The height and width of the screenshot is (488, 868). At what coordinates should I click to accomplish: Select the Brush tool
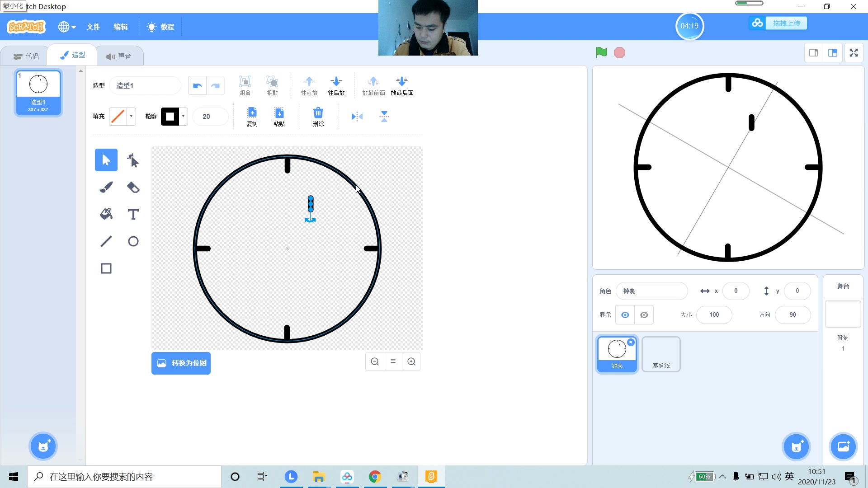[x=106, y=187]
